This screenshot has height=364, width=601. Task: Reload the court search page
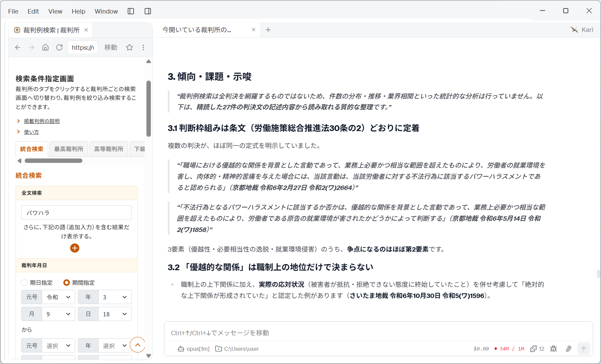(x=59, y=47)
